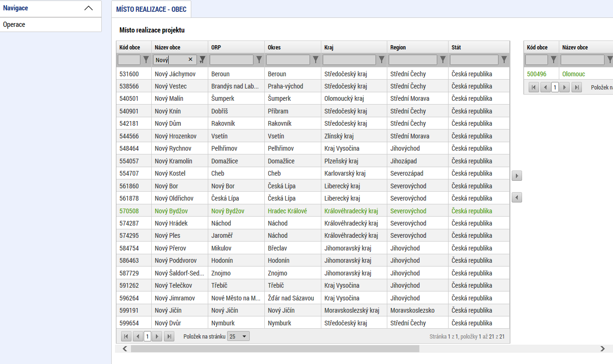Select row Nový Jimramov

coord(313,298)
